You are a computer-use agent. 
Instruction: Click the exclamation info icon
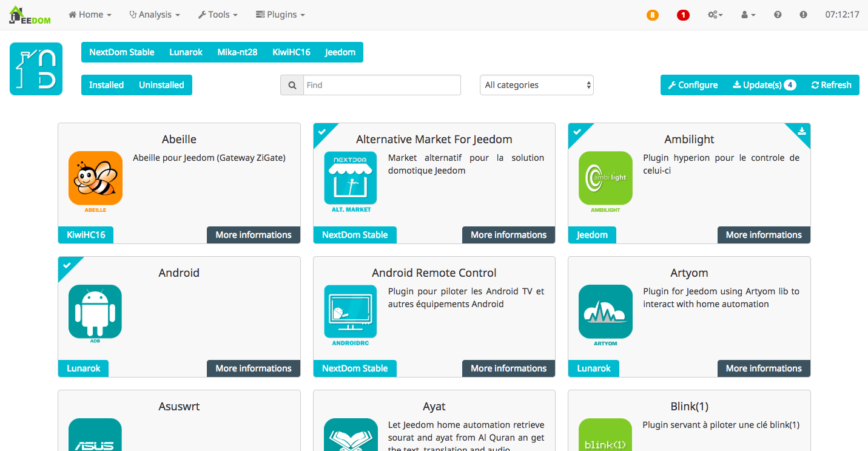pyautogui.click(x=803, y=15)
